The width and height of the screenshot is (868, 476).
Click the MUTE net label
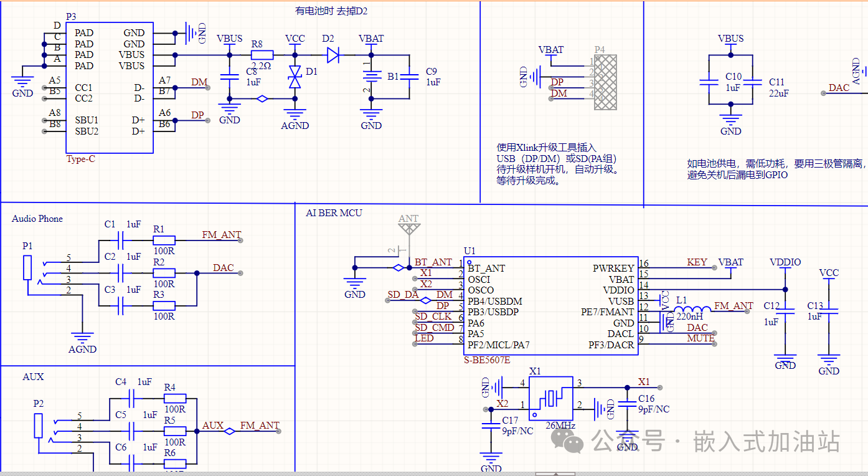701,338
